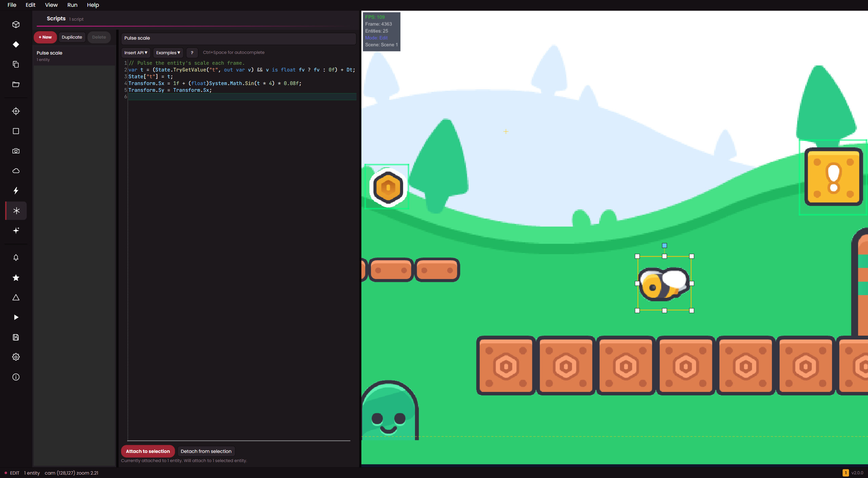Click the comment on code line 1
Screen dimensions: 868x478
[186, 63]
